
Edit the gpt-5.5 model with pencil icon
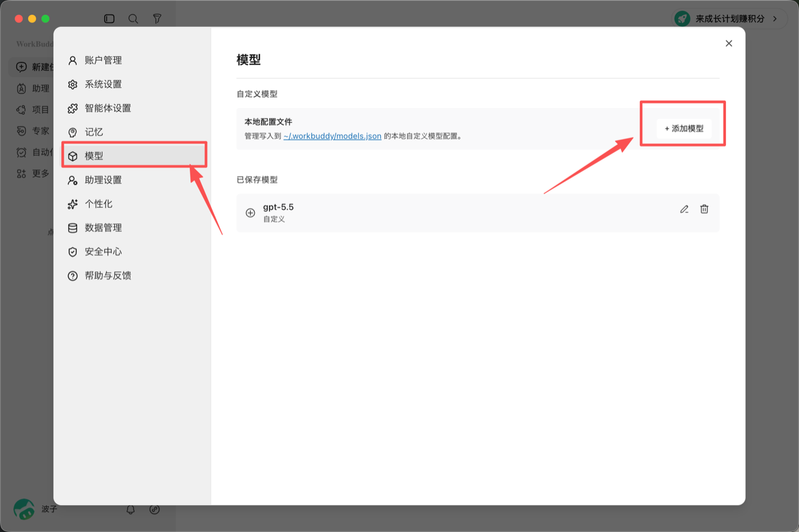click(x=684, y=209)
